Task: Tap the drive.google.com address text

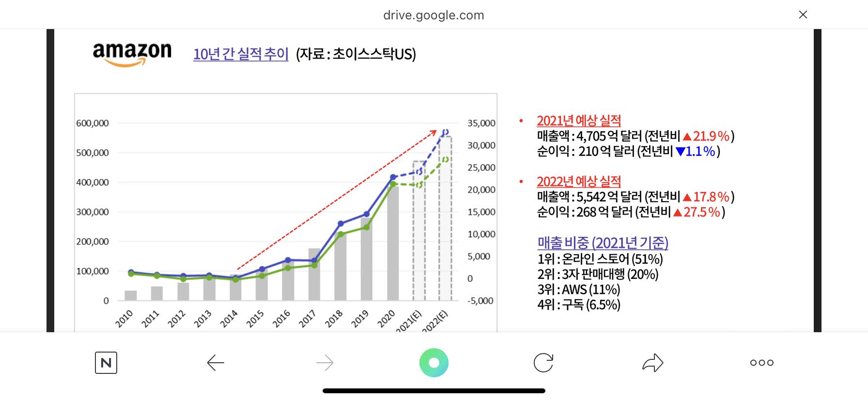Action: [434, 15]
